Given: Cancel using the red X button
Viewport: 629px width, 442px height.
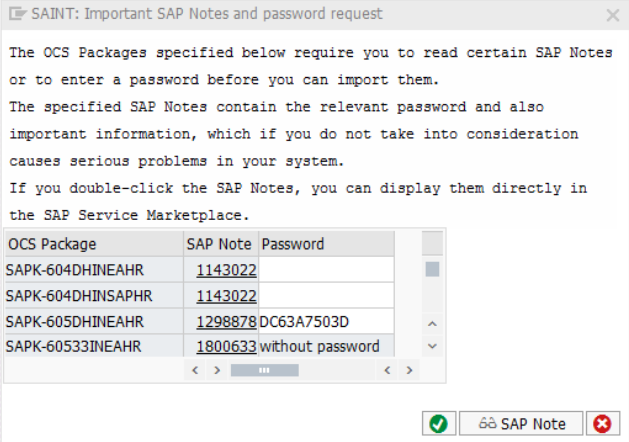Looking at the screenshot, I should (602, 424).
